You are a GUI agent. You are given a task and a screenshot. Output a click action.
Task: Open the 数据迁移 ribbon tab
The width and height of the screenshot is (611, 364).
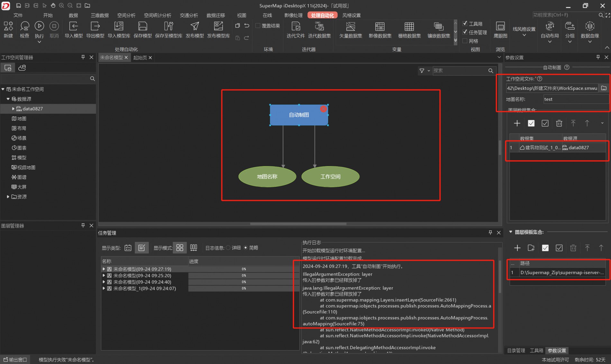[x=216, y=15]
